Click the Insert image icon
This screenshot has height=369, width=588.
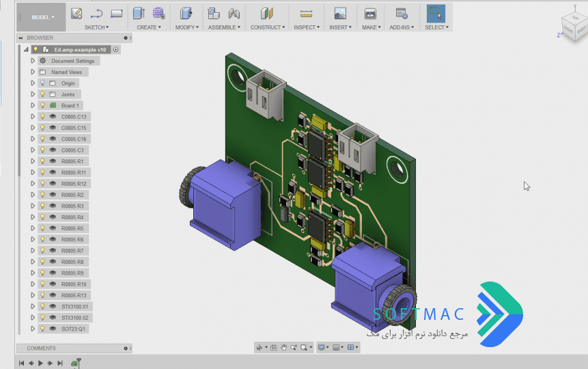tap(340, 14)
